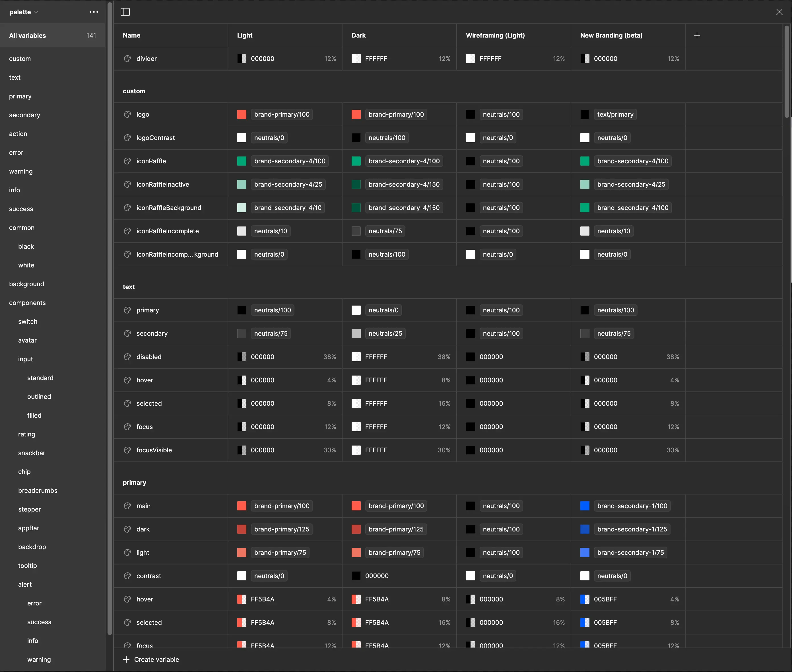Click the palette icon beside focusVisible
The image size is (792, 672).
(x=127, y=450)
